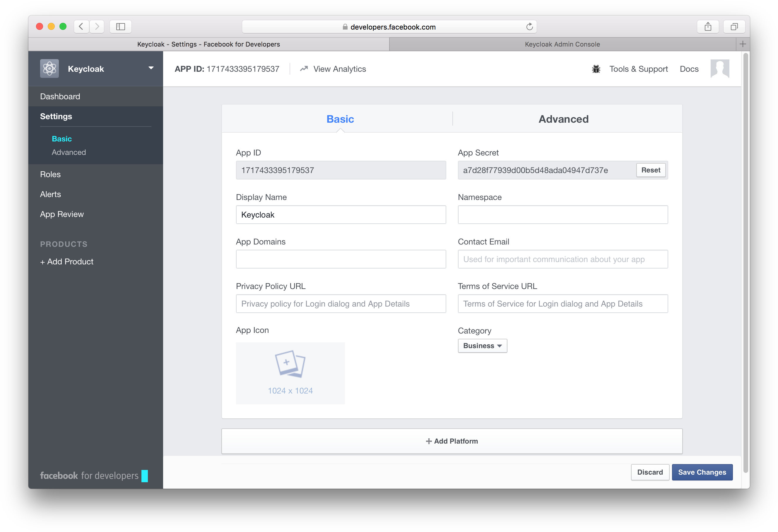Click the lock icon in address bar
The image size is (778, 532).
[345, 27]
